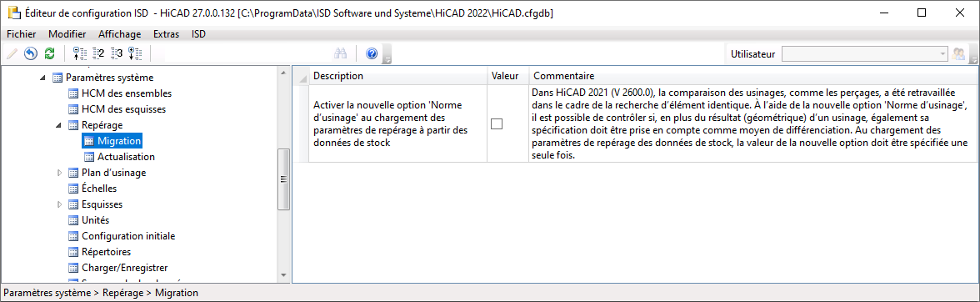
Task: Enable the 'Norme d'usinage' checkbox
Action: tap(497, 123)
